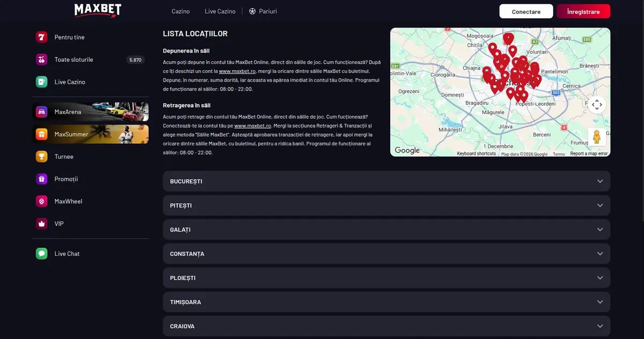The image size is (644, 339).
Task: Expand the GALAȚI locations list
Action: pyautogui.click(x=386, y=230)
